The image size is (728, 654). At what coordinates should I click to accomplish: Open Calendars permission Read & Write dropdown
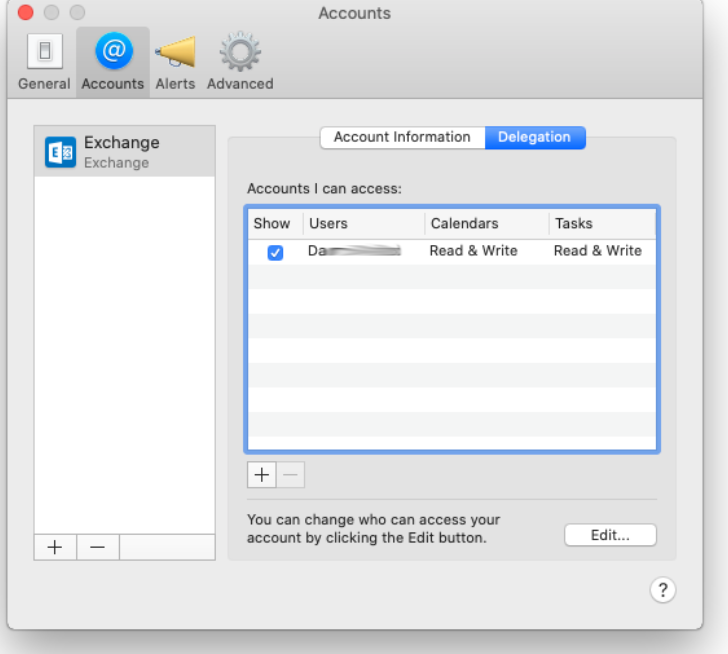tap(474, 251)
